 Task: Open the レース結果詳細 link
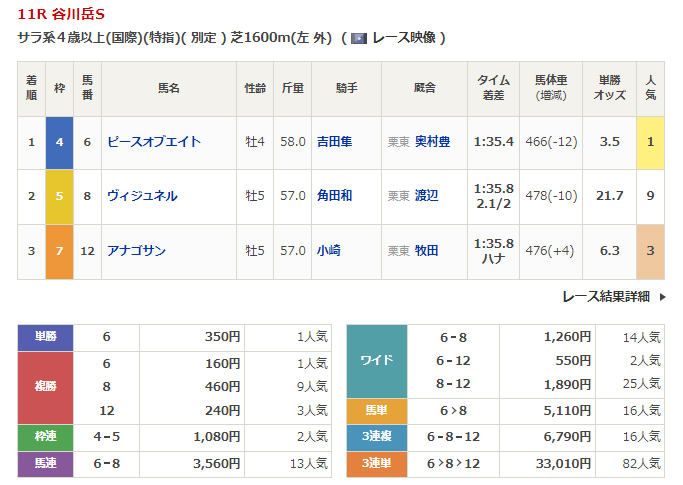pos(605,296)
